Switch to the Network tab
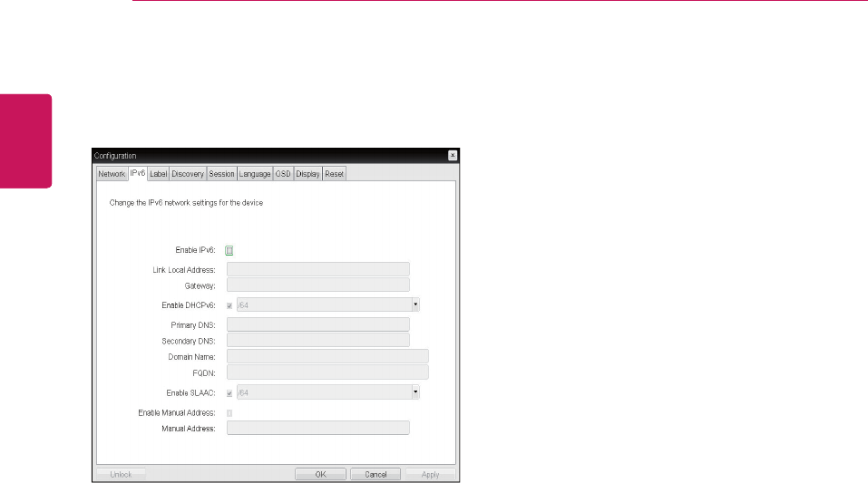 coord(112,174)
